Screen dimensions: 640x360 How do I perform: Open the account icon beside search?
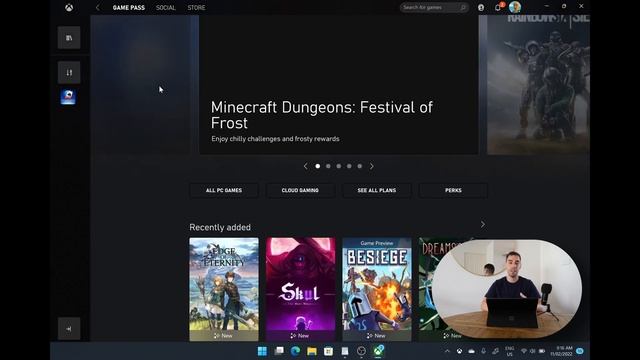tap(481, 7)
